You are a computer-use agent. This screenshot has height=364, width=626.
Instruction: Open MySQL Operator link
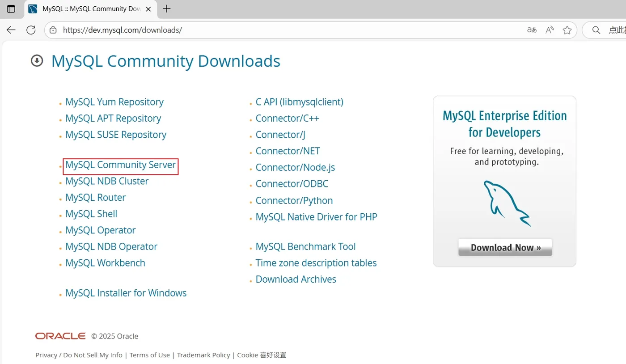click(x=100, y=230)
